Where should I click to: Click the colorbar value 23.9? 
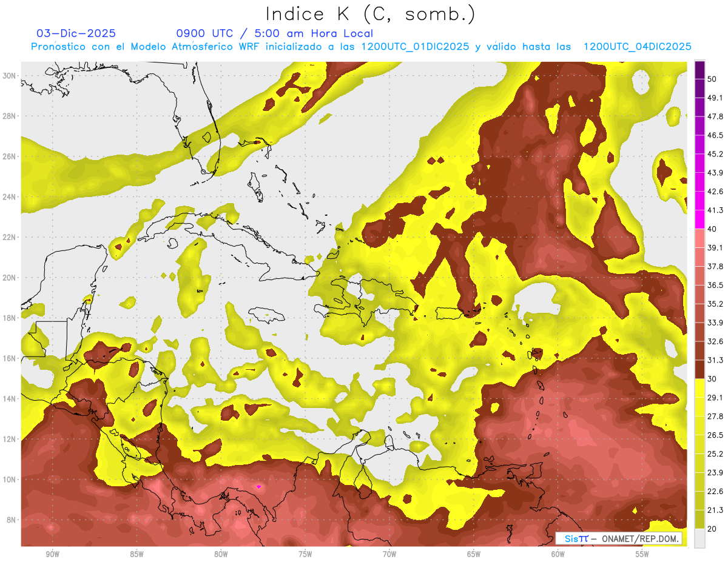(715, 472)
